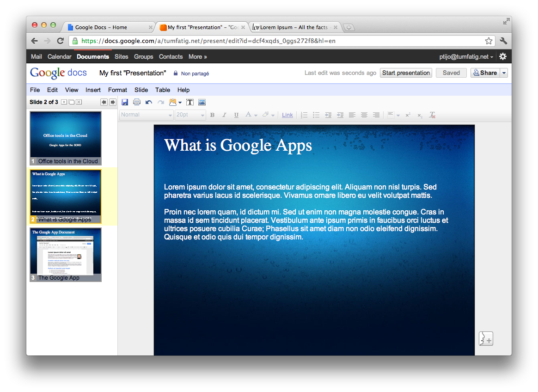Center align the text
The image size is (538, 392).
[x=364, y=115]
